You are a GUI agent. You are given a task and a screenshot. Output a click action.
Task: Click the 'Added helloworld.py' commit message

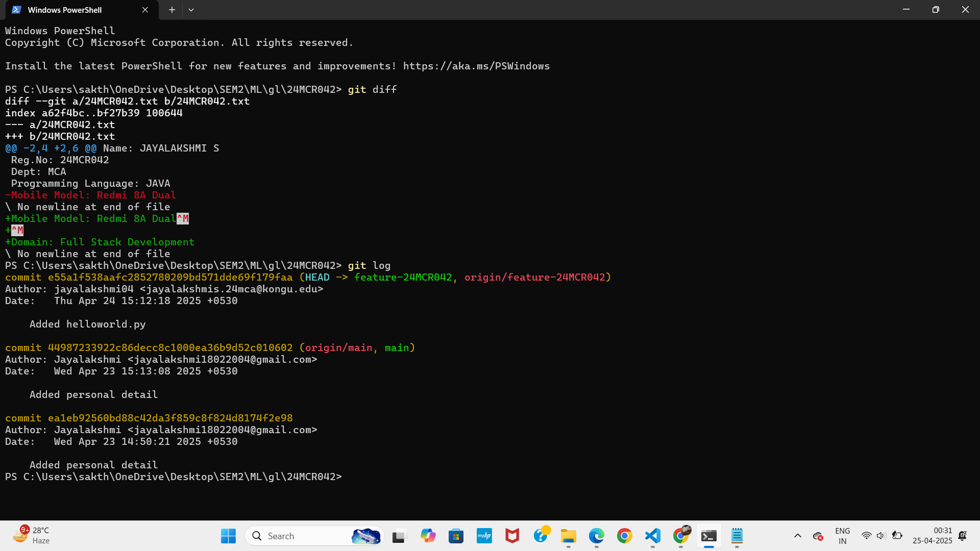[88, 324]
